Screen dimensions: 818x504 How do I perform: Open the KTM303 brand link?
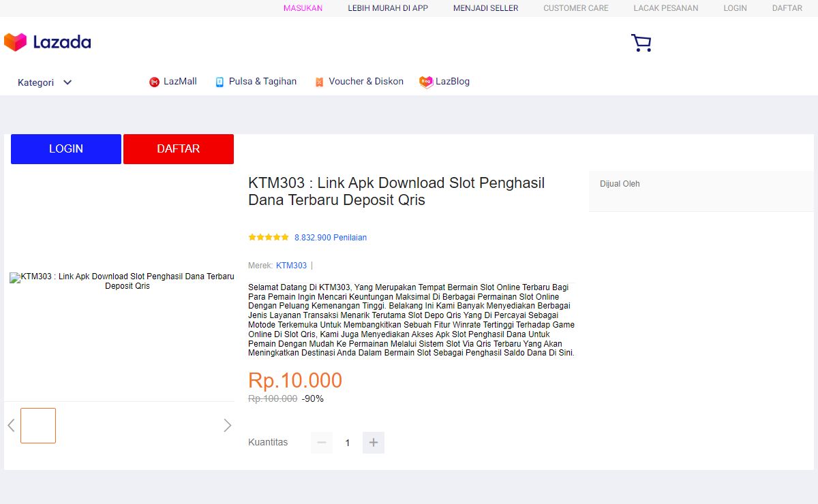291,266
